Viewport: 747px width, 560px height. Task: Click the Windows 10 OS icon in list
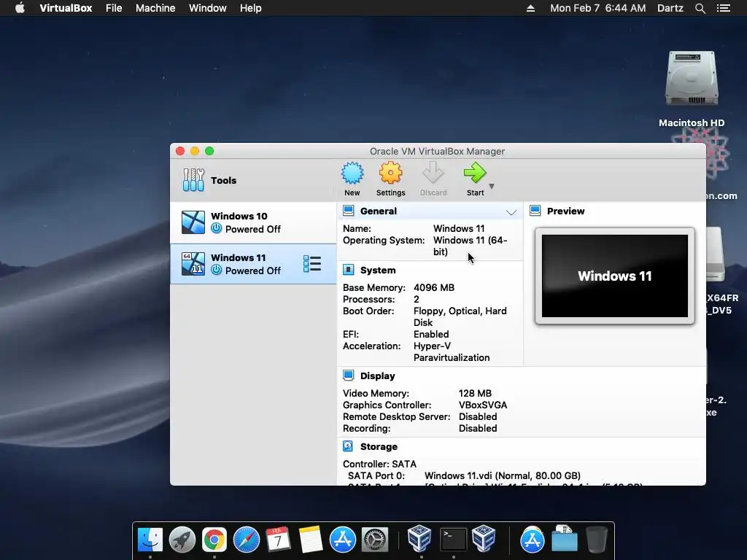[x=193, y=222]
